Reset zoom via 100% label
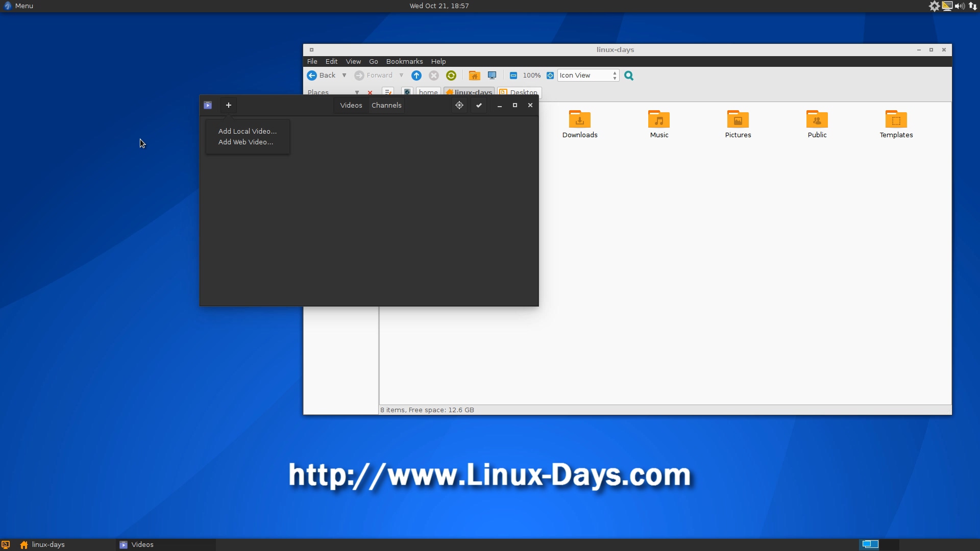980x551 pixels. (532, 76)
